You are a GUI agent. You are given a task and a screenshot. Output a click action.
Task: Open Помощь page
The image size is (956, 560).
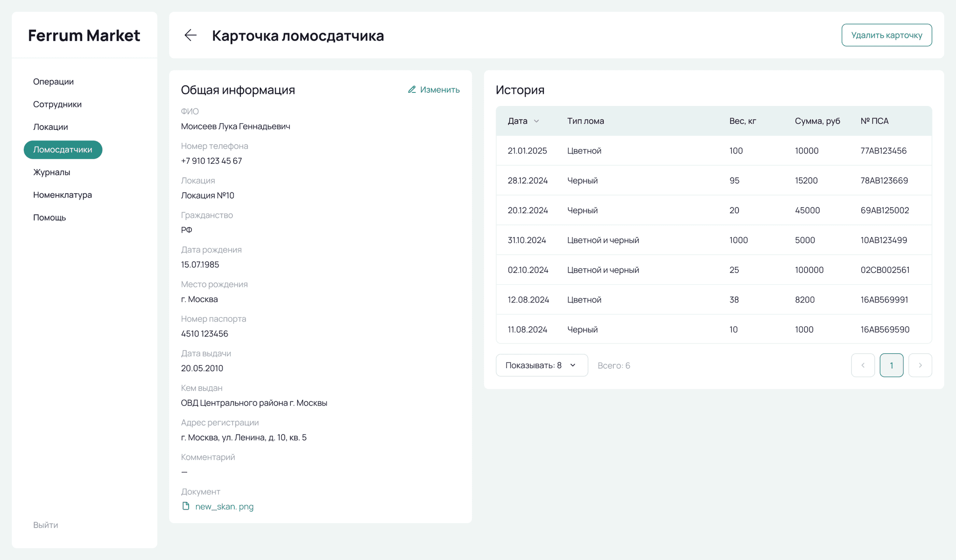click(49, 217)
